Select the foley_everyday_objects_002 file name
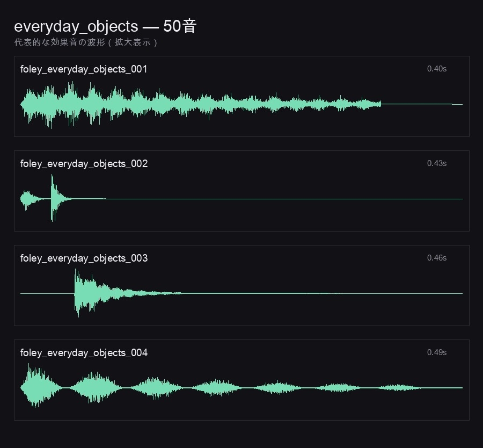Image resolution: width=483 pixels, height=448 pixels. click(84, 163)
